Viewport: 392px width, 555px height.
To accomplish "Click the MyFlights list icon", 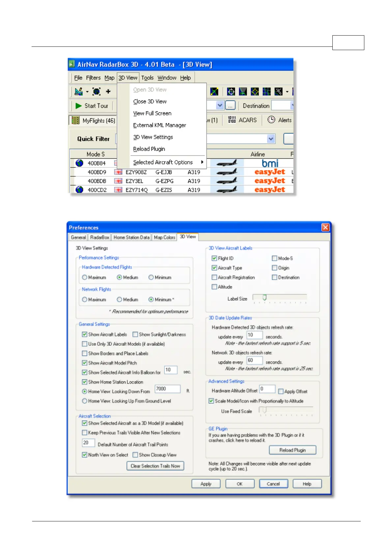I will tap(76, 120).
